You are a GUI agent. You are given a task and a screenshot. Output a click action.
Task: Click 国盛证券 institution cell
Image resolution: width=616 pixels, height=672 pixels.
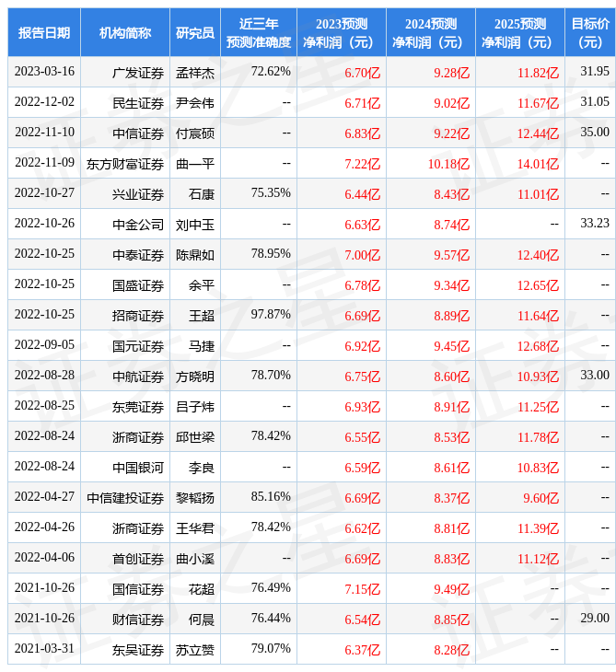pos(138,286)
